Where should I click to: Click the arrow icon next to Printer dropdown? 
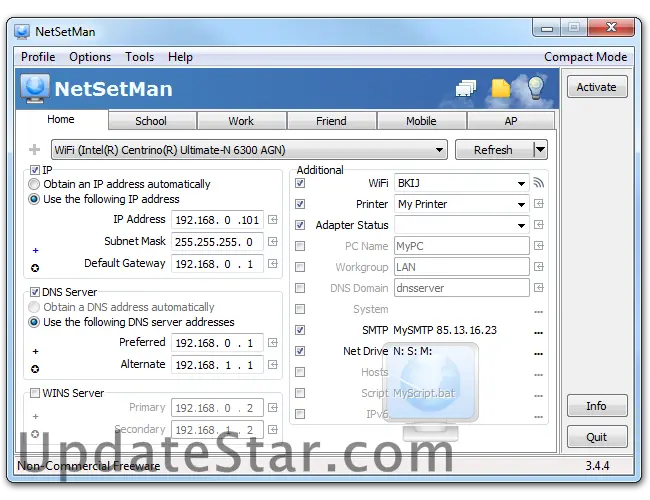click(538, 204)
